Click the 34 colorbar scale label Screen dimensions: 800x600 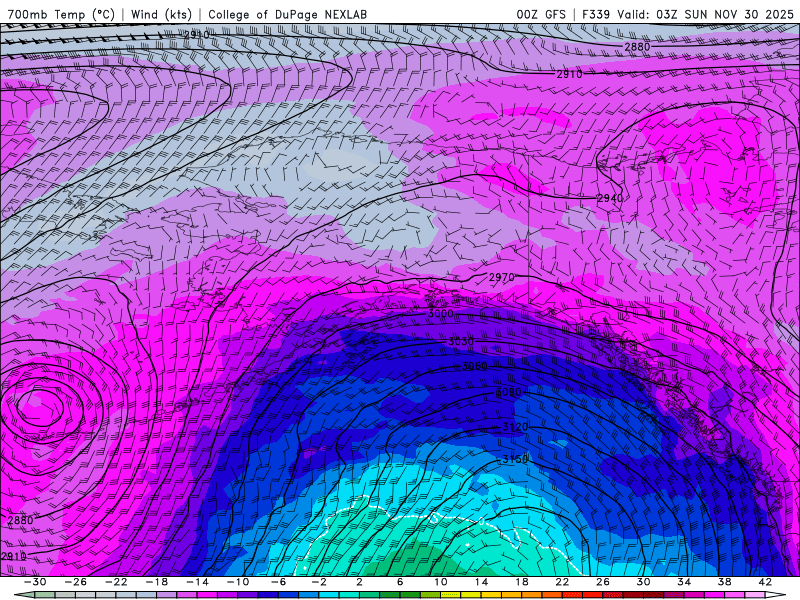pyautogui.click(x=684, y=582)
